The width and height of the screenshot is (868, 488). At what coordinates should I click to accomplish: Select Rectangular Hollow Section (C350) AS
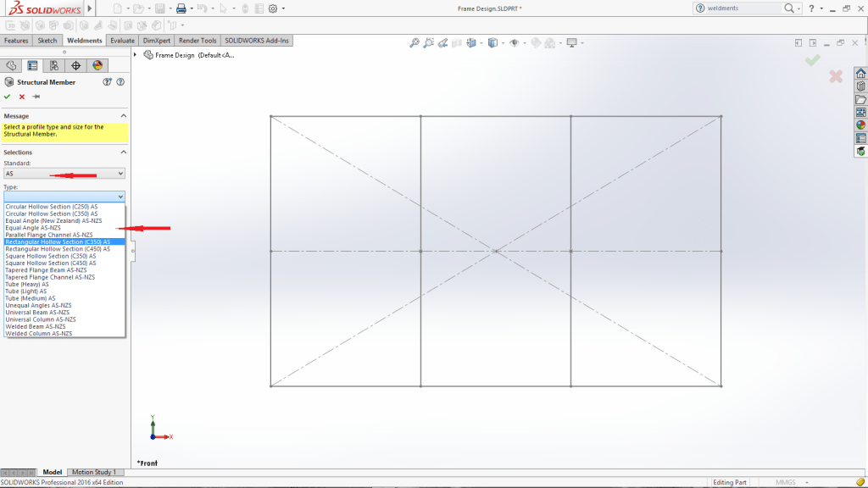[58, 241]
